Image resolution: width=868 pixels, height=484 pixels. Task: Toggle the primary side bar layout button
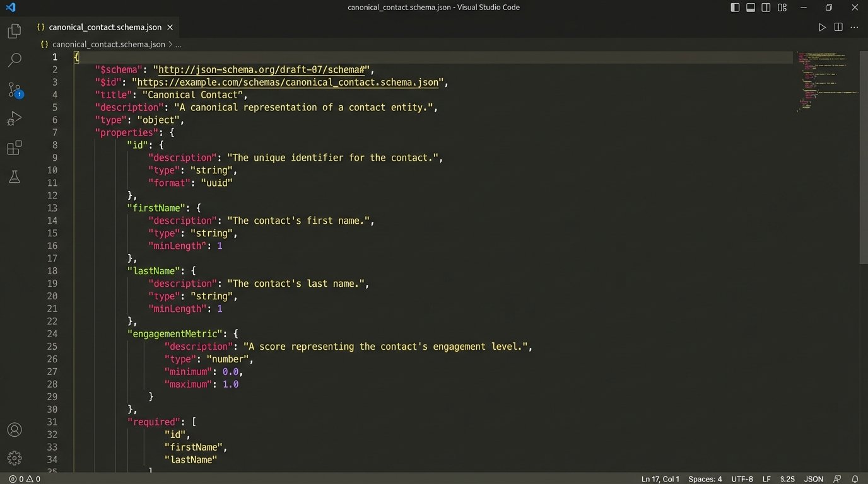(735, 8)
